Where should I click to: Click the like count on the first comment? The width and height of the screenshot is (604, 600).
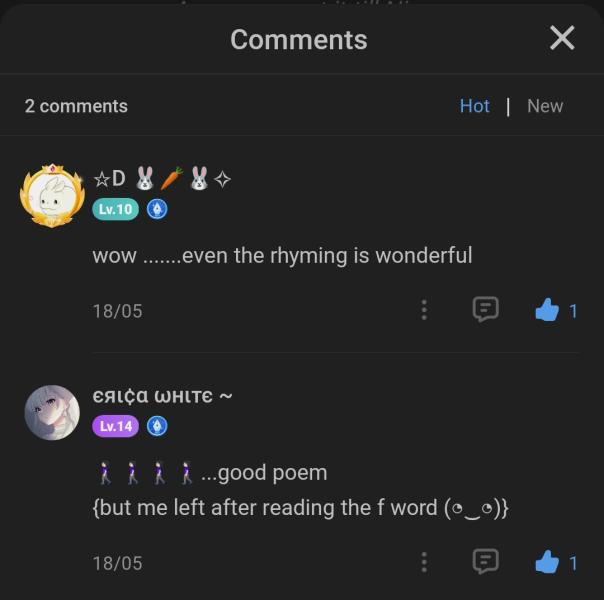[573, 311]
